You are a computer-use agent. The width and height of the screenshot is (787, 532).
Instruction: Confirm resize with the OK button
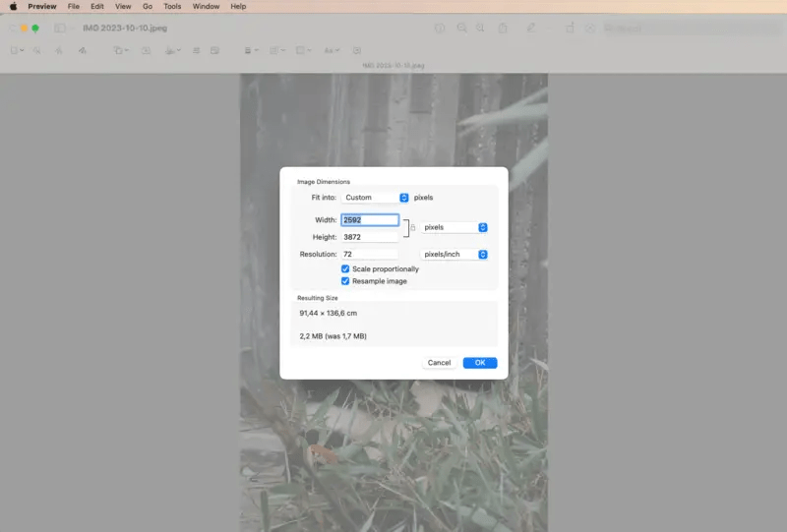click(480, 362)
